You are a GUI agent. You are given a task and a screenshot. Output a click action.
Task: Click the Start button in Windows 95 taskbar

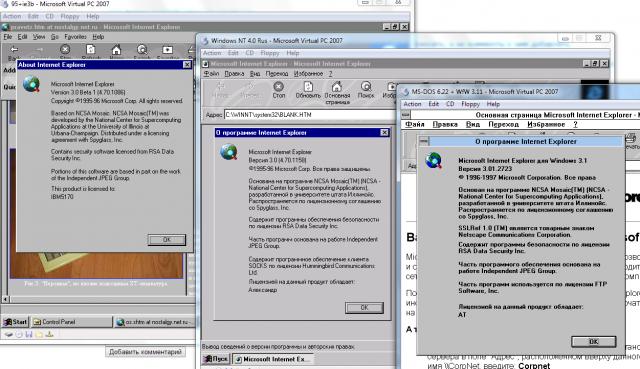pos(16,322)
